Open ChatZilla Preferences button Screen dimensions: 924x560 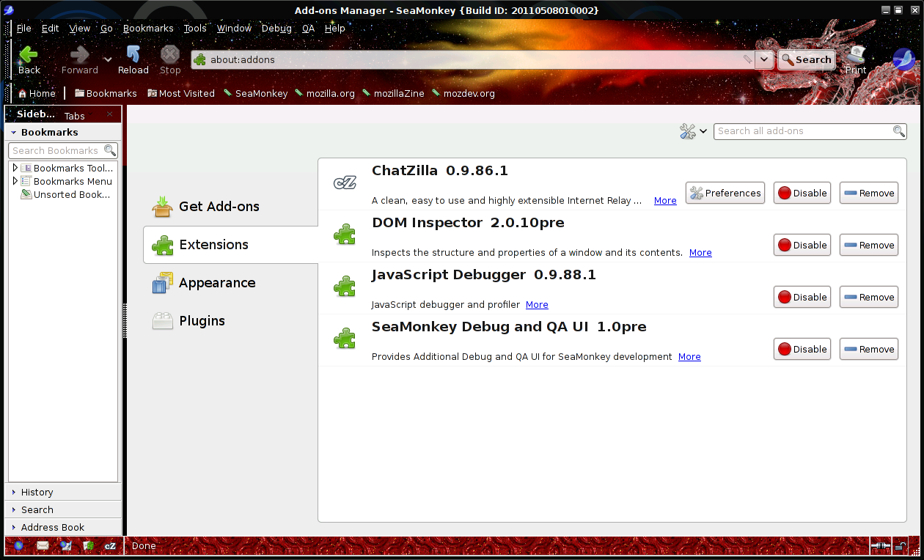pyautogui.click(x=725, y=194)
